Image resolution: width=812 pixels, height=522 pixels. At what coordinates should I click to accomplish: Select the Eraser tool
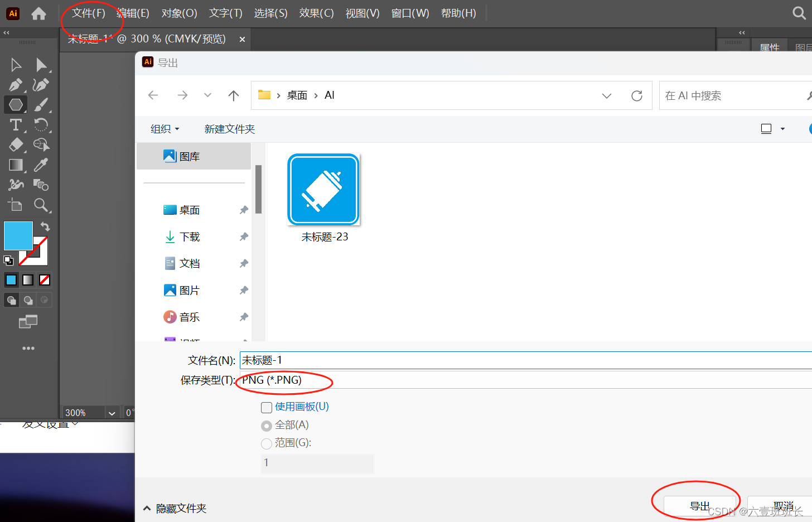pos(15,144)
